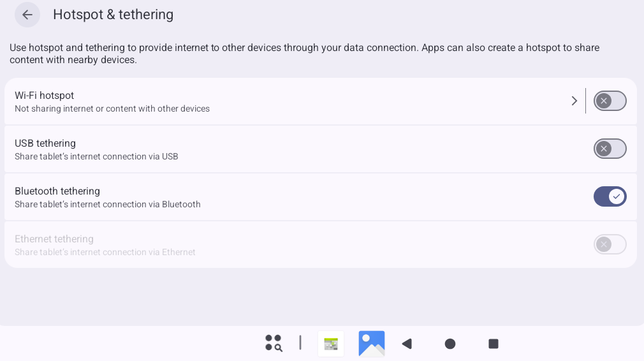Turn off the Bluetooth tethering switch
This screenshot has width=644, height=361.
610,196
